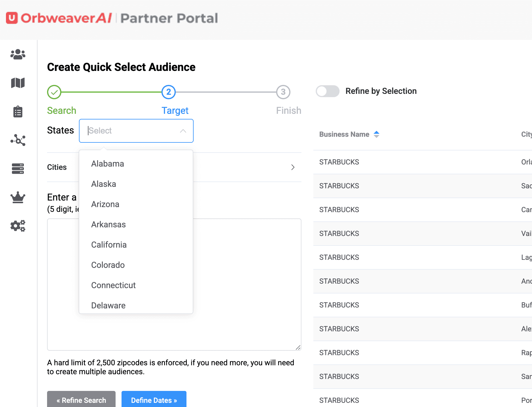Collapse the States select dropdown
532x407 pixels.
pyautogui.click(x=183, y=131)
